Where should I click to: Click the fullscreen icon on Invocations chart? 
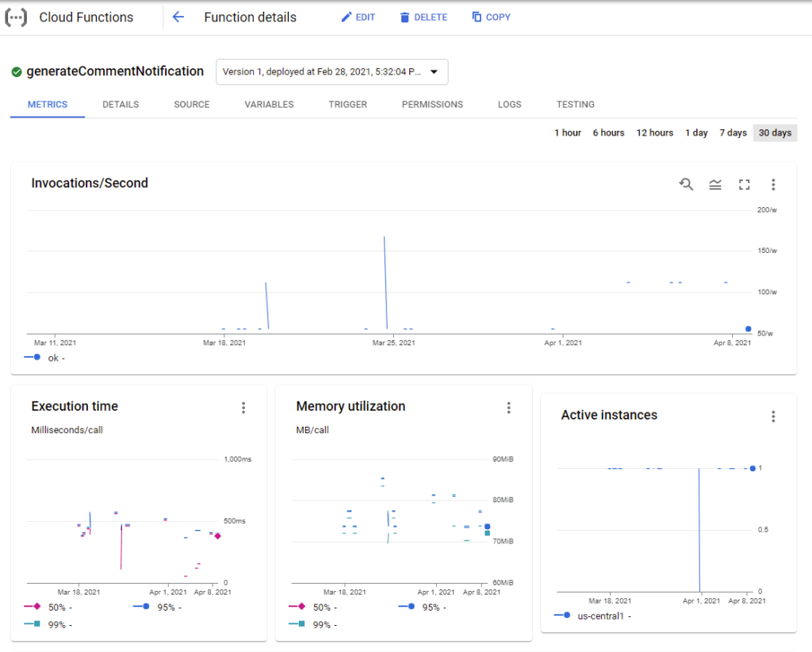click(x=744, y=184)
